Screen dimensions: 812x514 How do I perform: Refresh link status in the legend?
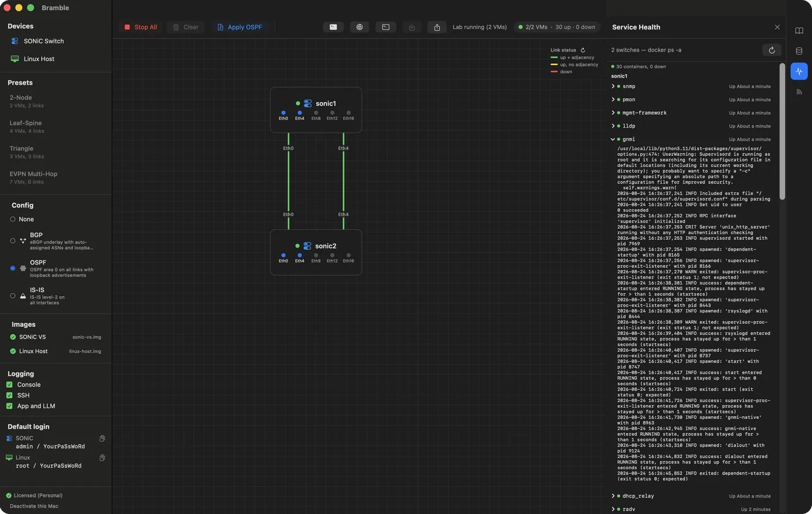point(583,50)
